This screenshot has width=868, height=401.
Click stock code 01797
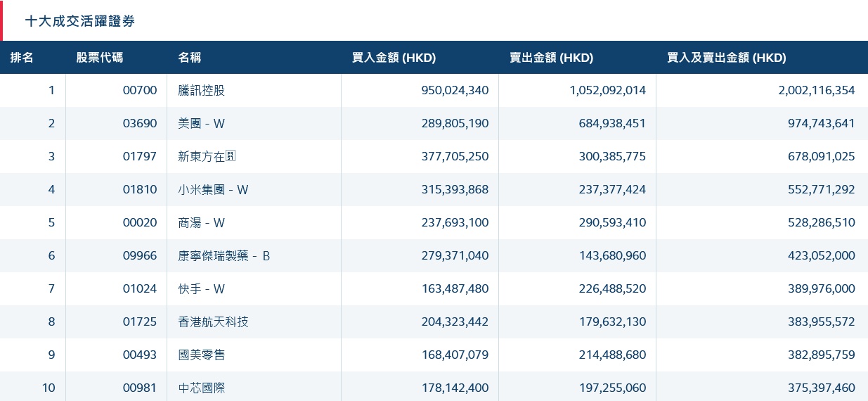point(140,156)
